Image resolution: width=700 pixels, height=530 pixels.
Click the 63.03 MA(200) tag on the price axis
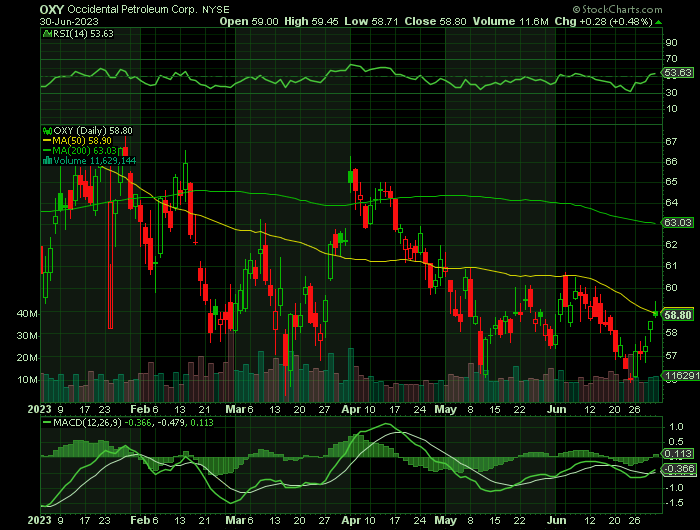pos(678,222)
